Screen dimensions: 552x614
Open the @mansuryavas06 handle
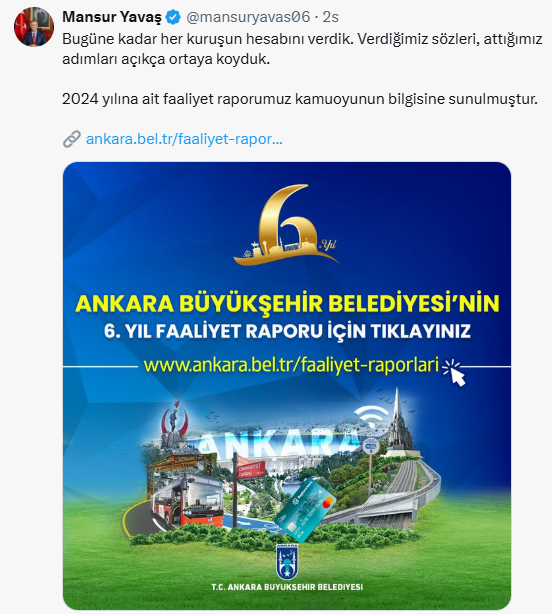click(248, 17)
